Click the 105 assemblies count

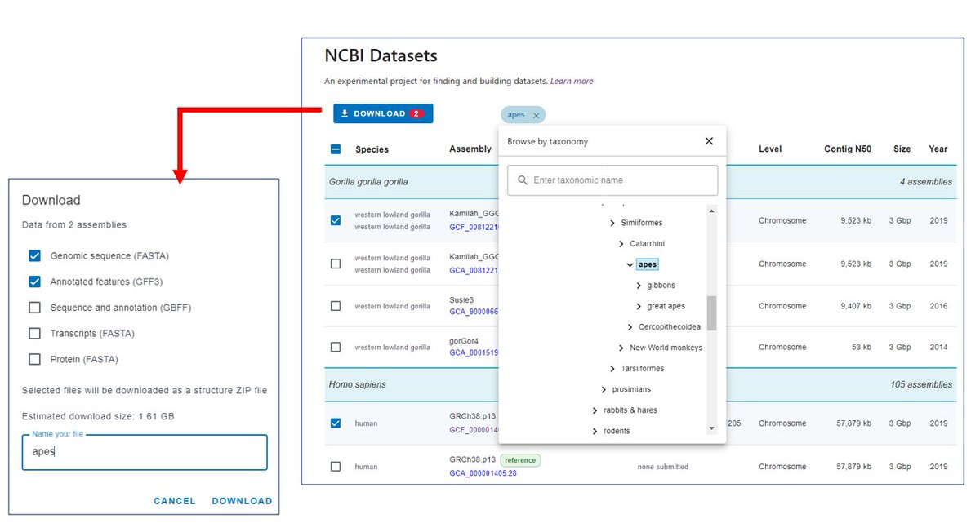tap(921, 384)
